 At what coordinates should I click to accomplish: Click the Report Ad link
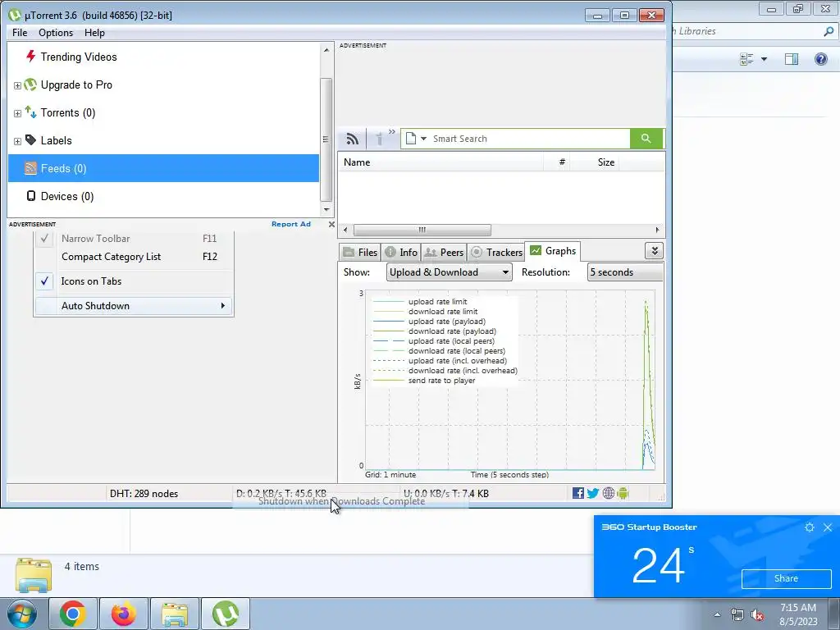[291, 224]
